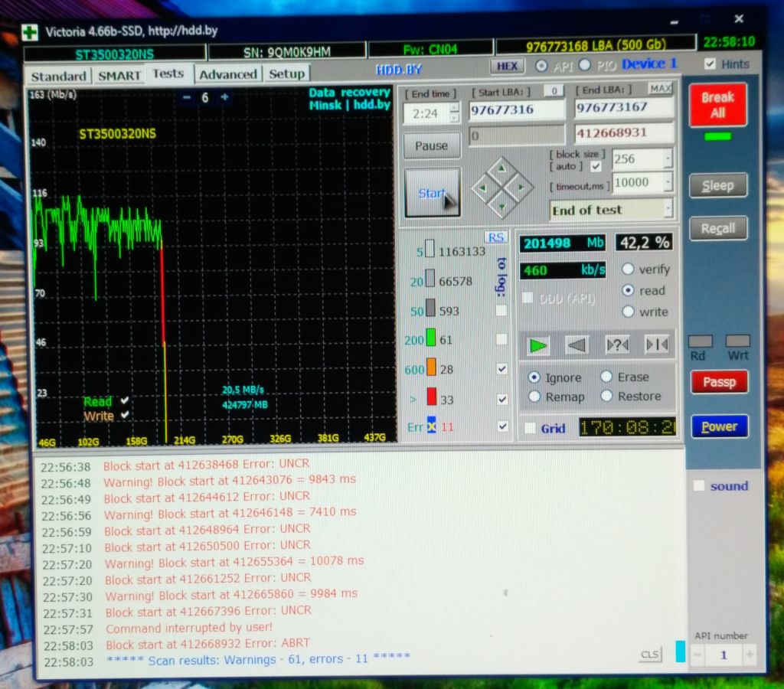Click the right arrow of the navigation diamond
Screen dimensions: 784x689
pyautogui.click(x=521, y=188)
